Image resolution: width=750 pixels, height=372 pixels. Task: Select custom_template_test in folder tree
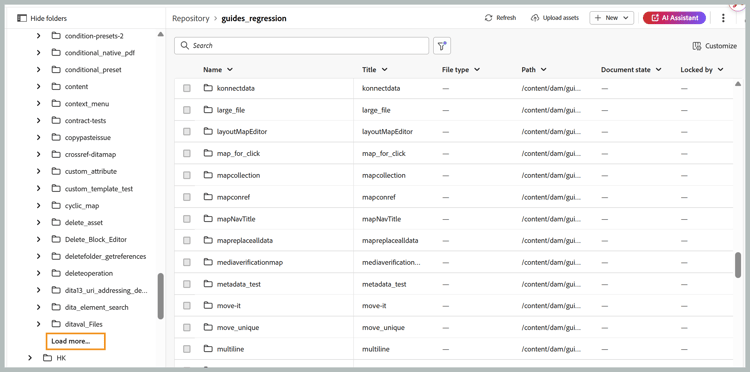pos(99,189)
